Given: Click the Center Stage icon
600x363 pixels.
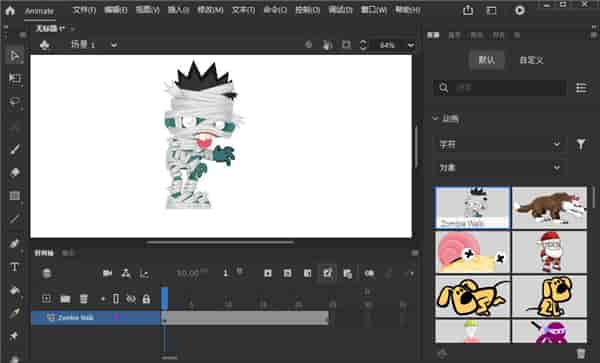Looking at the screenshot, I should click(308, 45).
